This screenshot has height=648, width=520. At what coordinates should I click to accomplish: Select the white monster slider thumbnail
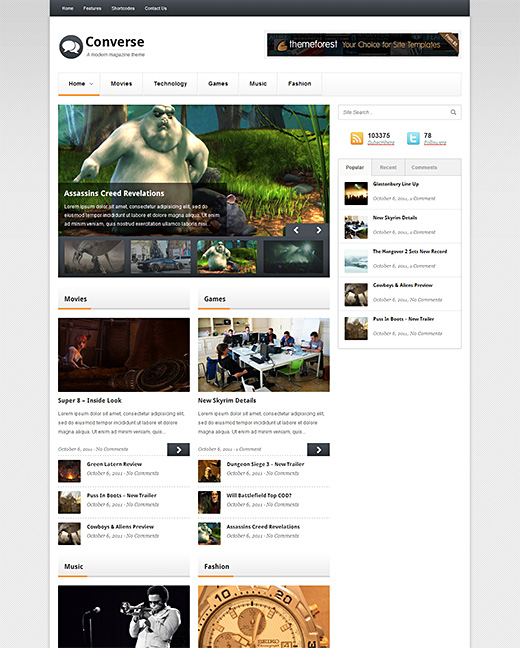[227, 257]
